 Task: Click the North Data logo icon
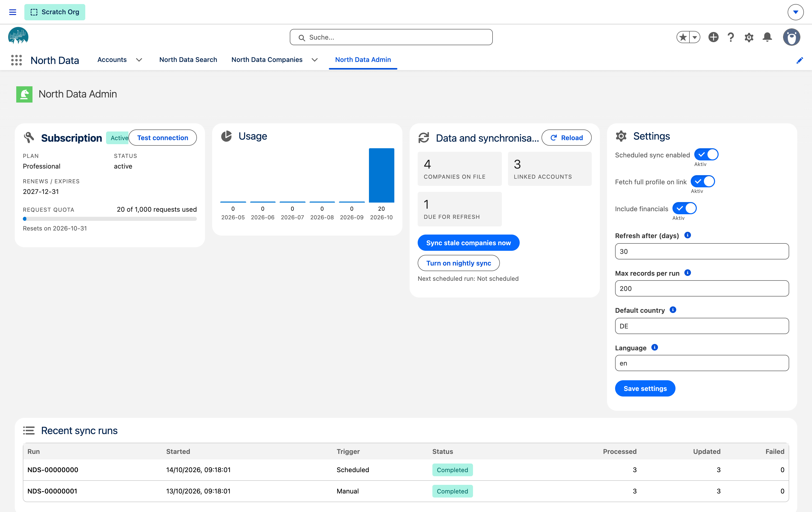coord(18,36)
